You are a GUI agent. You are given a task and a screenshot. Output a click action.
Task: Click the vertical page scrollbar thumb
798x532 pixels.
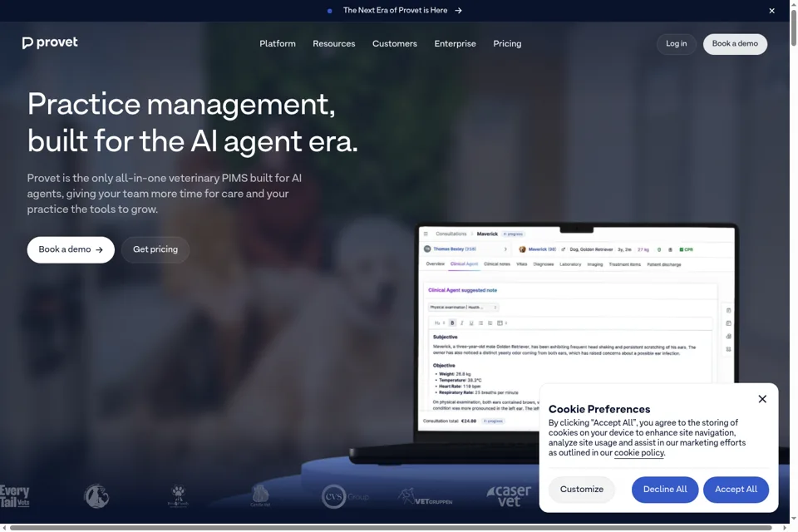pyautogui.click(x=793, y=27)
